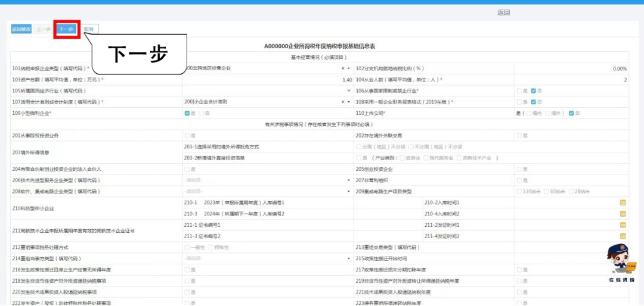
Task: Check 是 for 201从事股权投资业务
Action: click(187, 135)
